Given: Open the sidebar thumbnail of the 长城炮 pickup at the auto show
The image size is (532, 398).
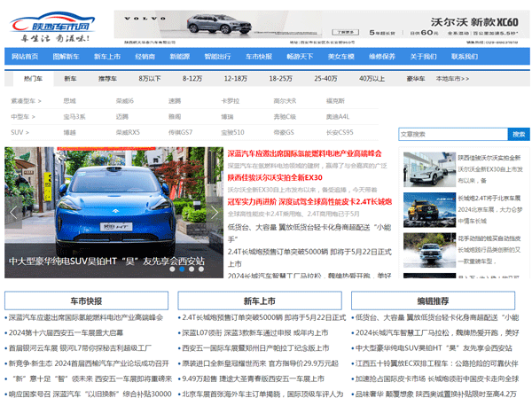Looking at the screenshot, I should point(429,210).
